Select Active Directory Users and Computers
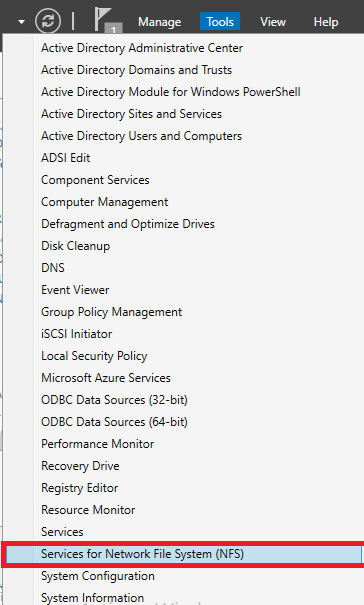Image resolution: width=364 pixels, height=605 pixels. [141, 136]
